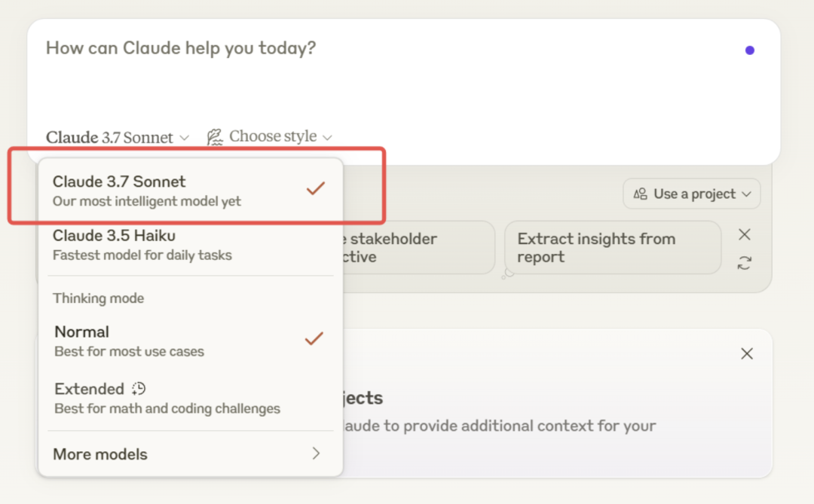814x504 pixels.
Task: Click the shapes icon on Use a project
Action: tap(641, 194)
